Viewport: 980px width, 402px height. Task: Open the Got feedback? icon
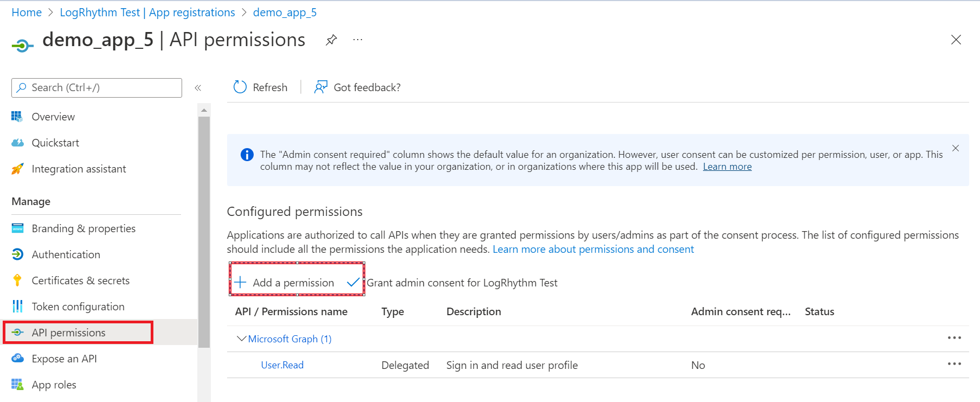point(321,87)
